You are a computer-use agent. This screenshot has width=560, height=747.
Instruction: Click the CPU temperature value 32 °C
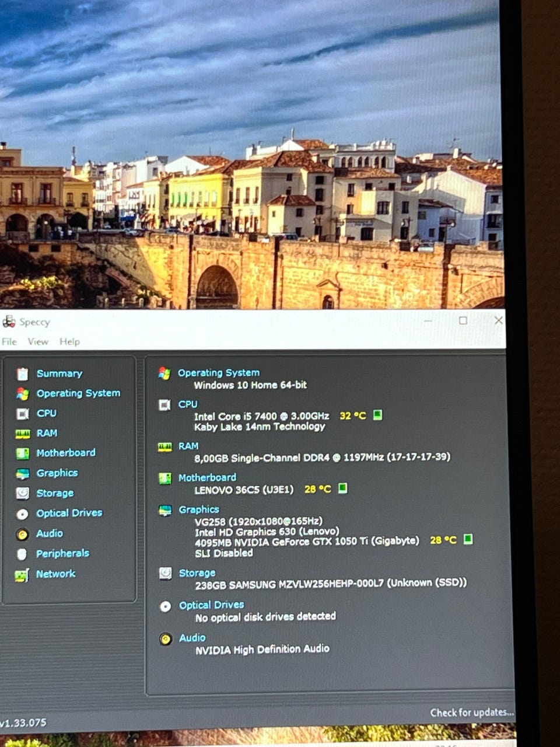[x=353, y=416]
